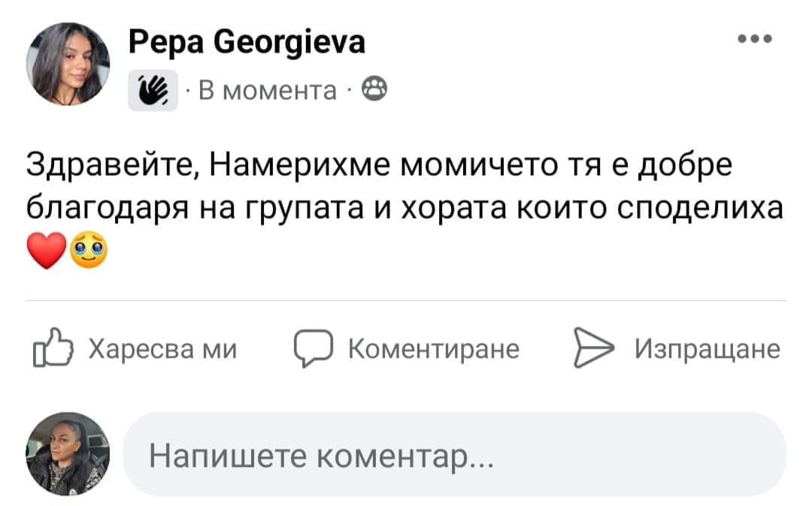Click the paper plane send icon
This screenshot has height=506, width=812.
pos(592,348)
